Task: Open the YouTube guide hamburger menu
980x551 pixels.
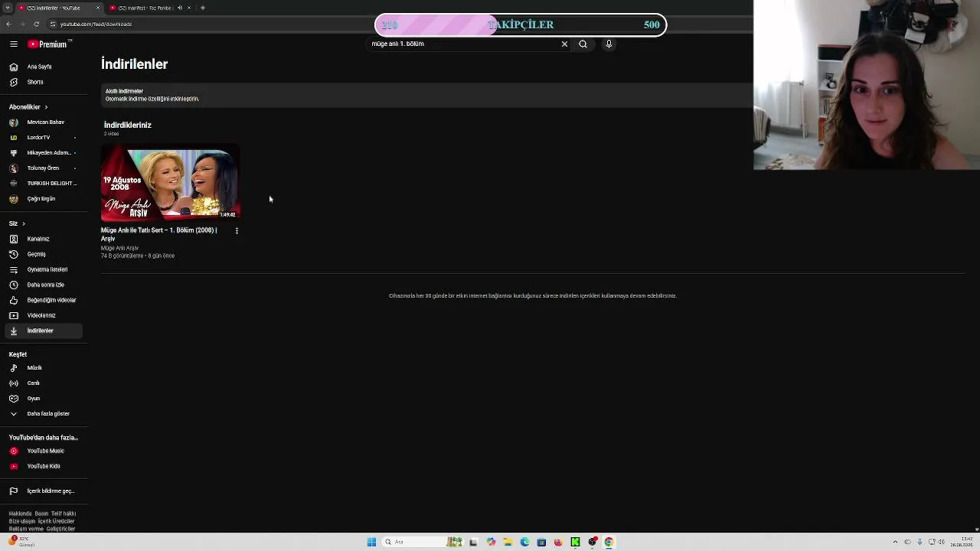Action: 14,44
